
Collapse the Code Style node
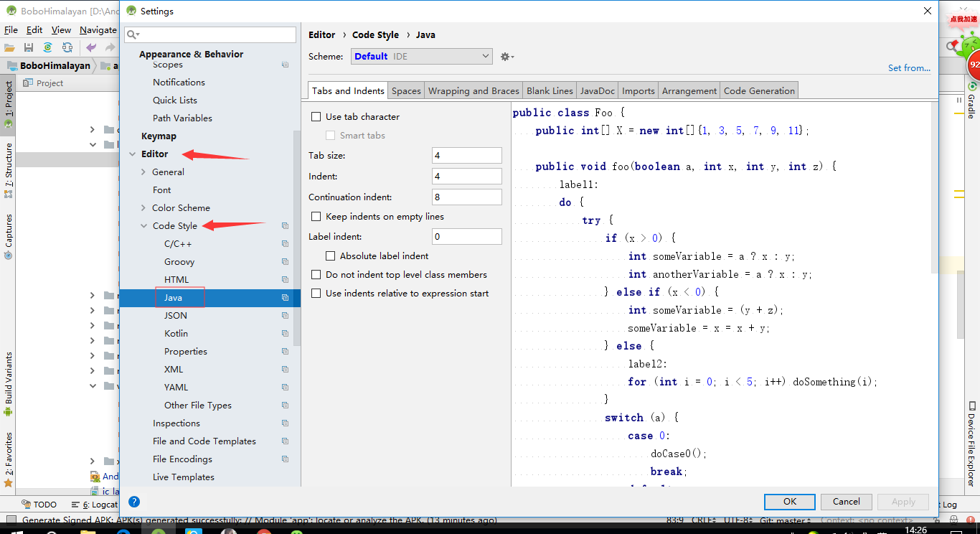point(143,226)
